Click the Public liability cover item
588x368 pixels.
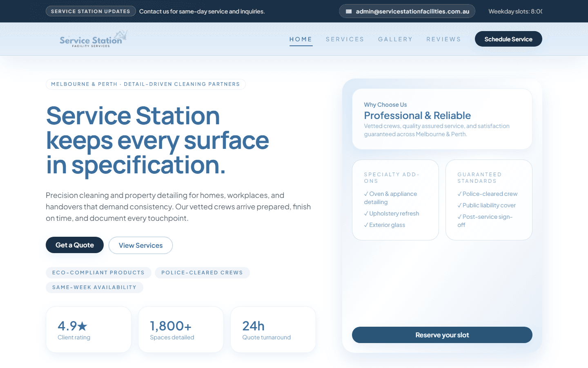(x=487, y=205)
